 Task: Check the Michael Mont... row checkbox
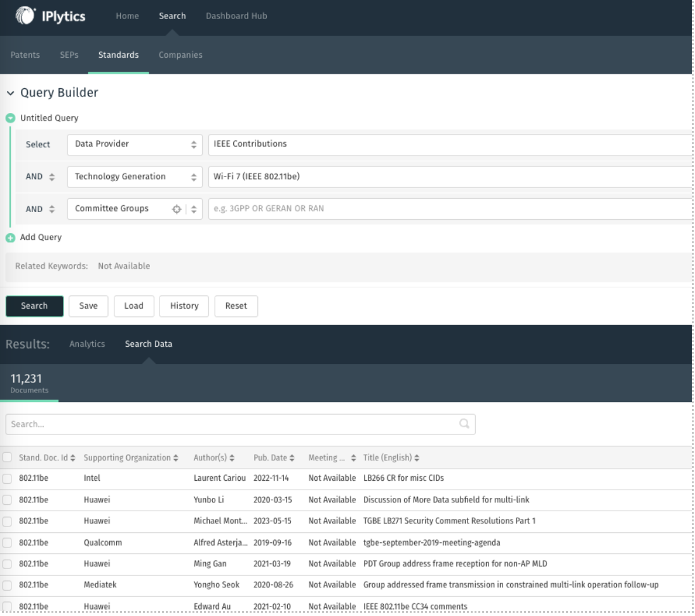[x=7, y=521]
